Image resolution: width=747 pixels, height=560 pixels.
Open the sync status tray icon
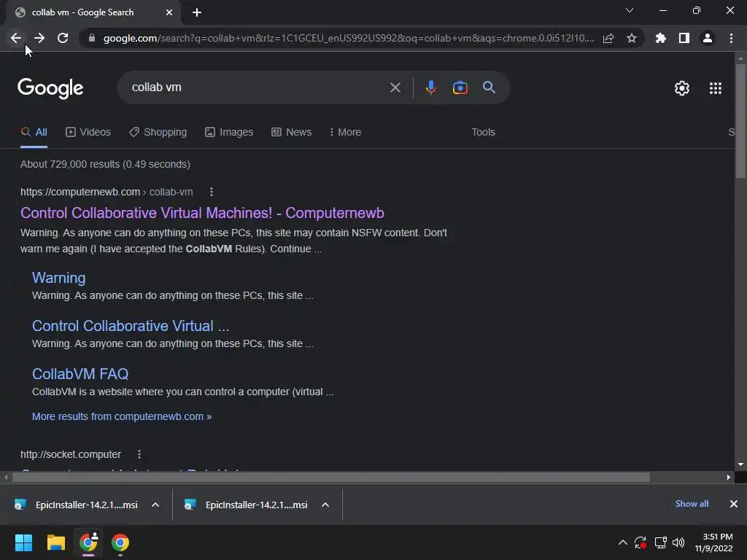[640, 542]
